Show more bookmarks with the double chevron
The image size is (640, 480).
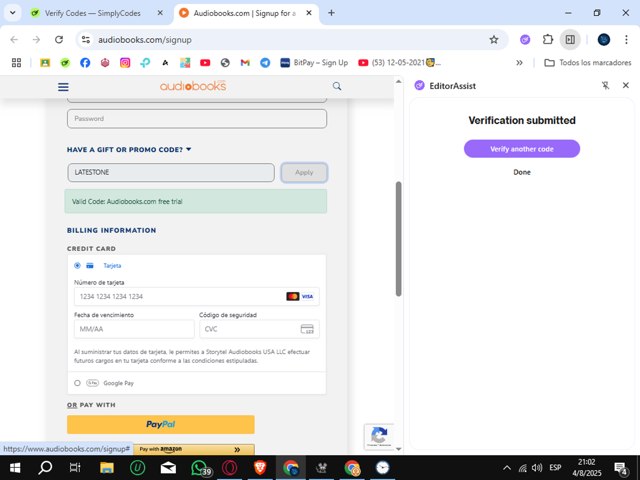tap(519, 62)
